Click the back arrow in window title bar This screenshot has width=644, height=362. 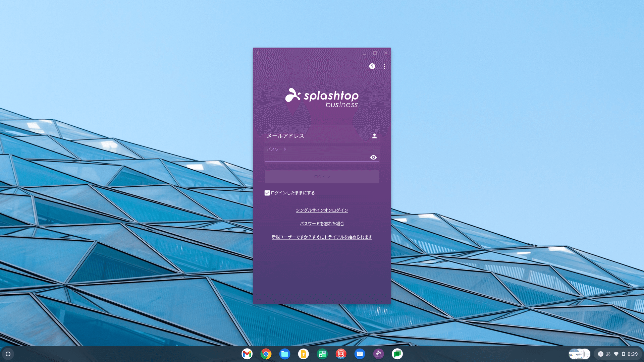[258, 53]
